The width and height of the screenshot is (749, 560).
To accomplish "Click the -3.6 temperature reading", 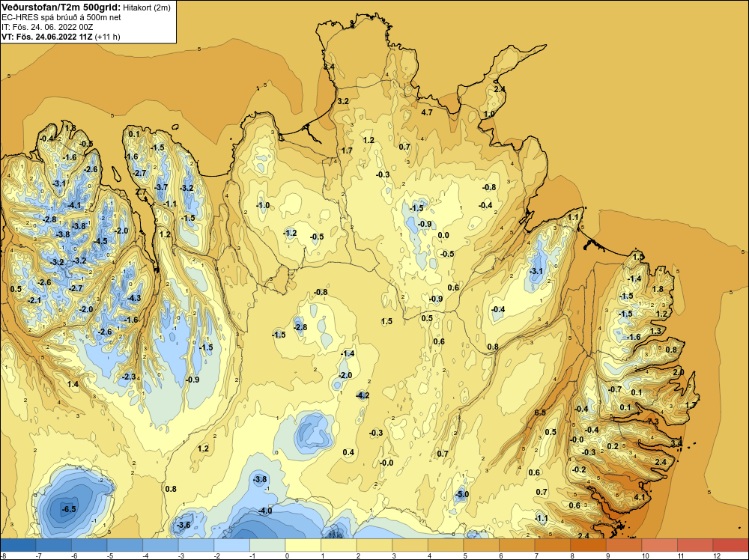I will coord(184,525).
